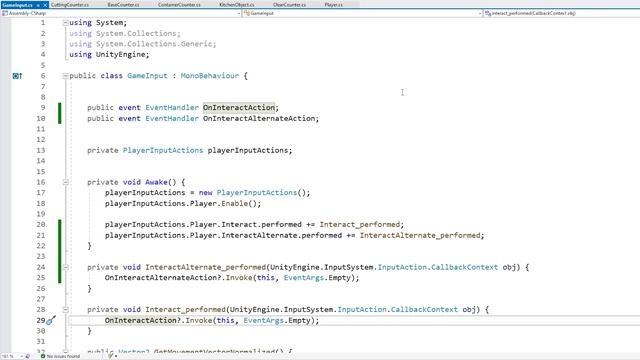Collapse the Interact_performed method at line 28
Viewport: 640px width, 360px height.
(x=65, y=310)
